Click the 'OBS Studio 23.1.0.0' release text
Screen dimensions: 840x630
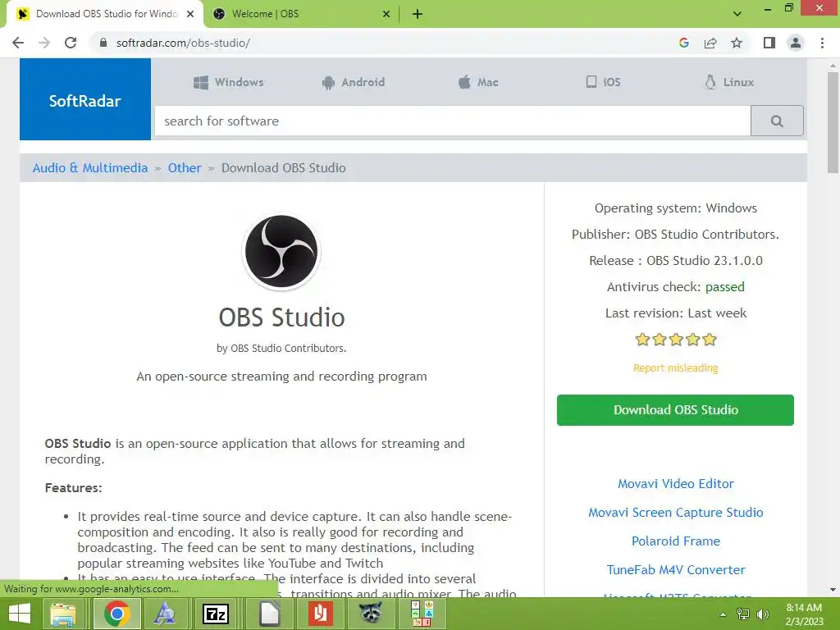(x=705, y=261)
